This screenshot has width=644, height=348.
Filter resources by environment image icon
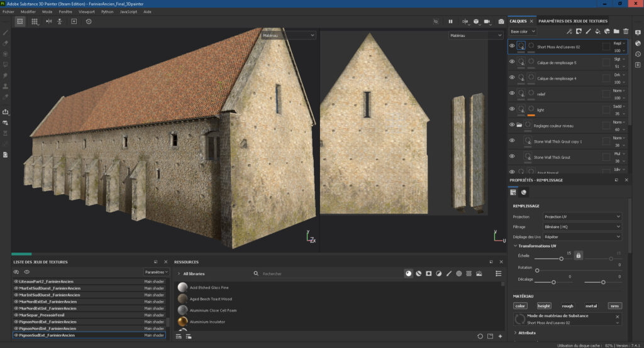(x=479, y=273)
